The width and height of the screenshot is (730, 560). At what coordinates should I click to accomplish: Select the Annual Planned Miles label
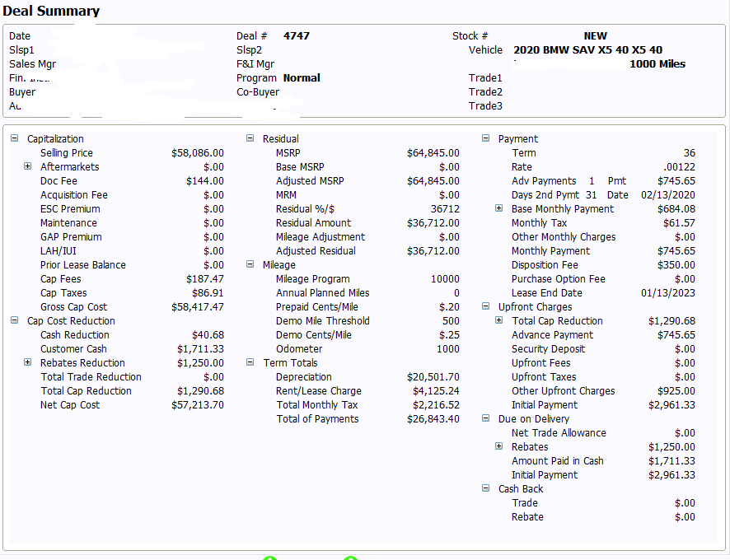[322, 293]
